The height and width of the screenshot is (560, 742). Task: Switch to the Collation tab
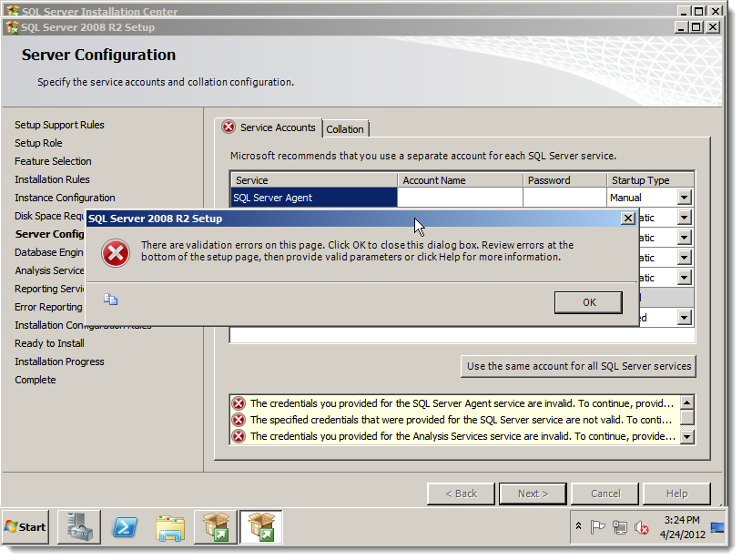tap(345, 129)
